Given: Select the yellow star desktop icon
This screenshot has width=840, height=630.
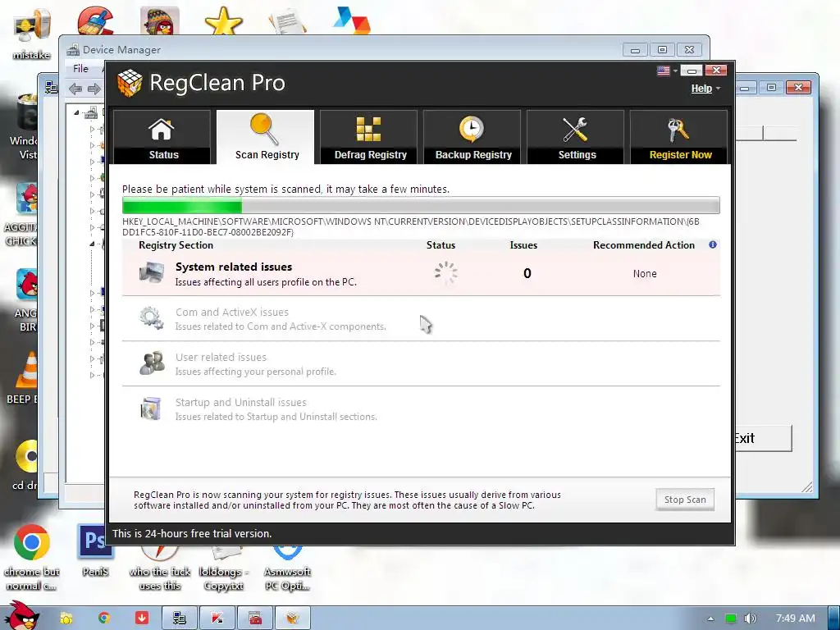Looking at the screenshot, I should coord(224,21).
